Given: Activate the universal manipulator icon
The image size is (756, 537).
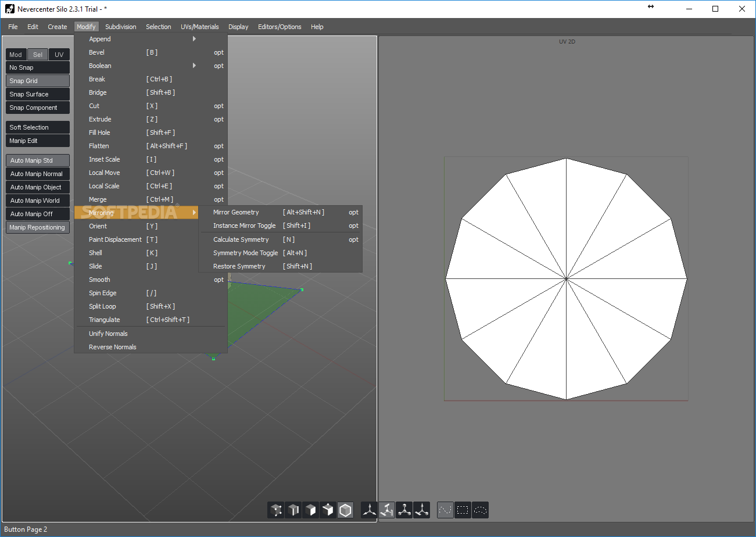Looking at the screenshot, I should coord(421,510).
